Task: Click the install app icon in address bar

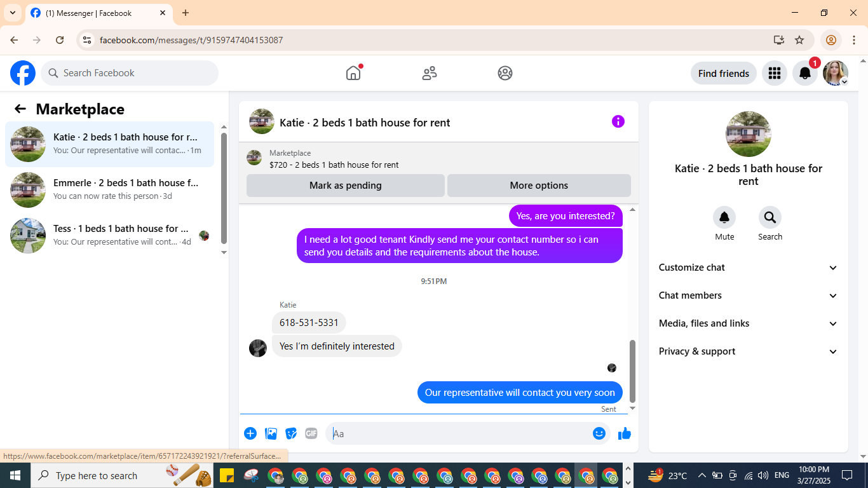Action: 779,40
